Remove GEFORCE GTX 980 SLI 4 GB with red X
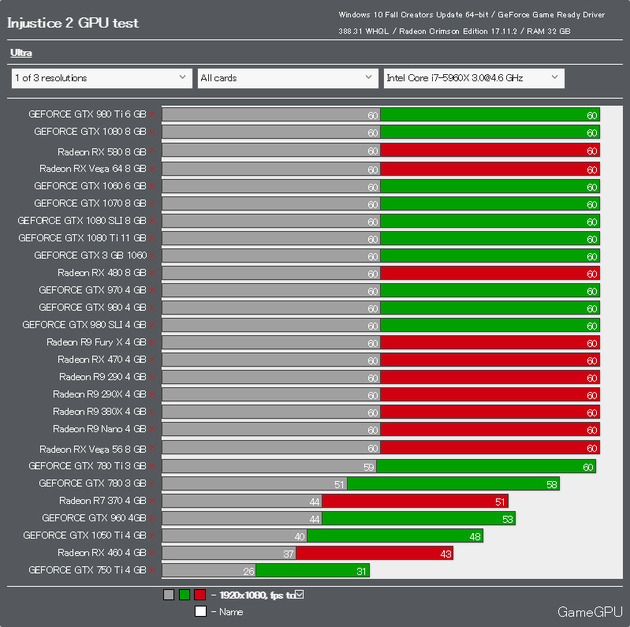Viewport: 630px width, 627px height. [x=152, y=325]
